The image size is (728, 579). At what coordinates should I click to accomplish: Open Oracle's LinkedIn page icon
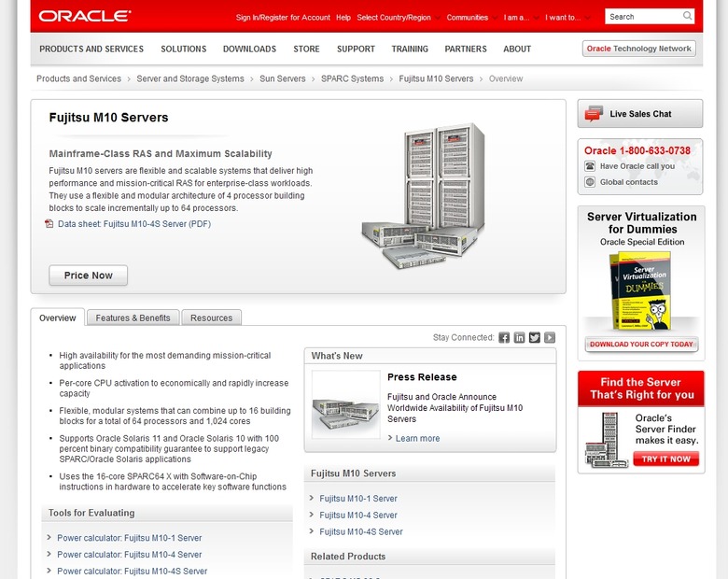(519, 337)
